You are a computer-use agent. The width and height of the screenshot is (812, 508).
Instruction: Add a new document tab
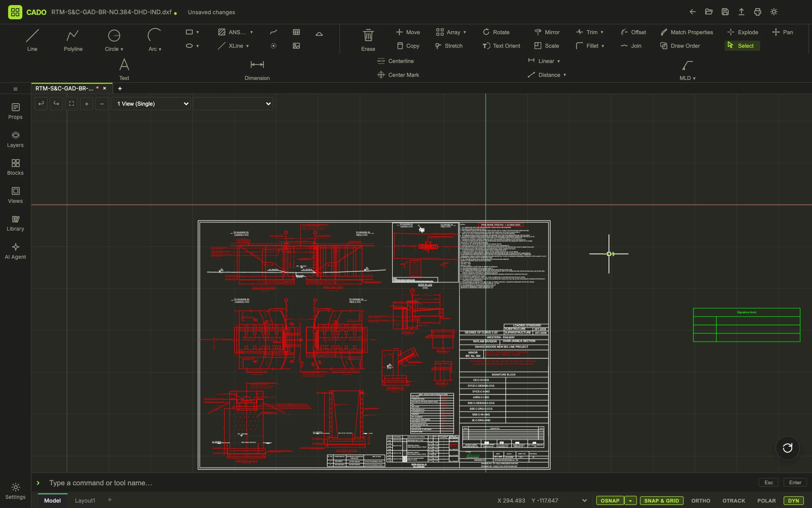[120, 88]
